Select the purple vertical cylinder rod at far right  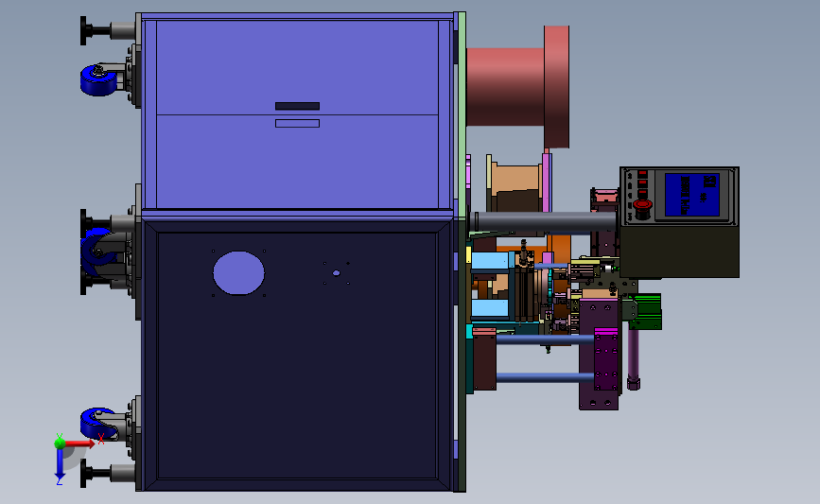634,359
